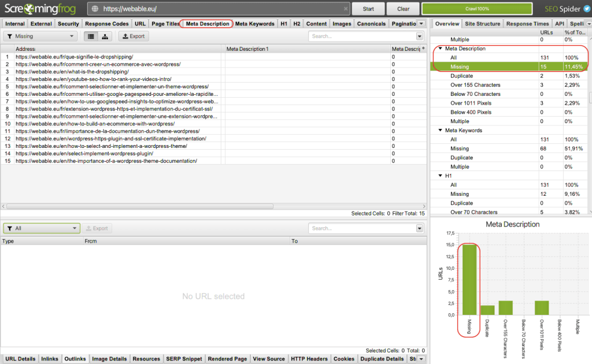Select Over 155 Characters row
This screenshot has height=364, width=592.
509,85
